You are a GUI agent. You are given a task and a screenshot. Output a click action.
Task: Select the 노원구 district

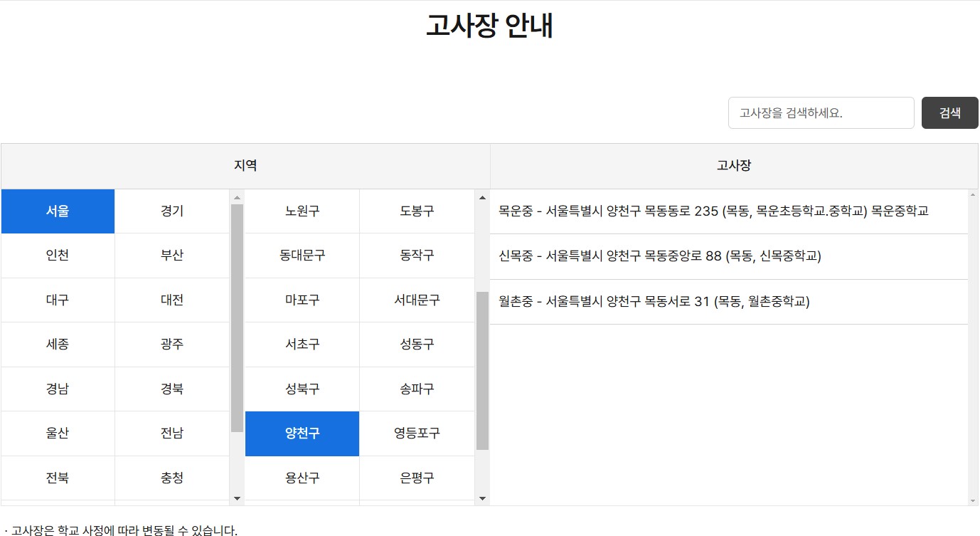(x=302, y=211)
